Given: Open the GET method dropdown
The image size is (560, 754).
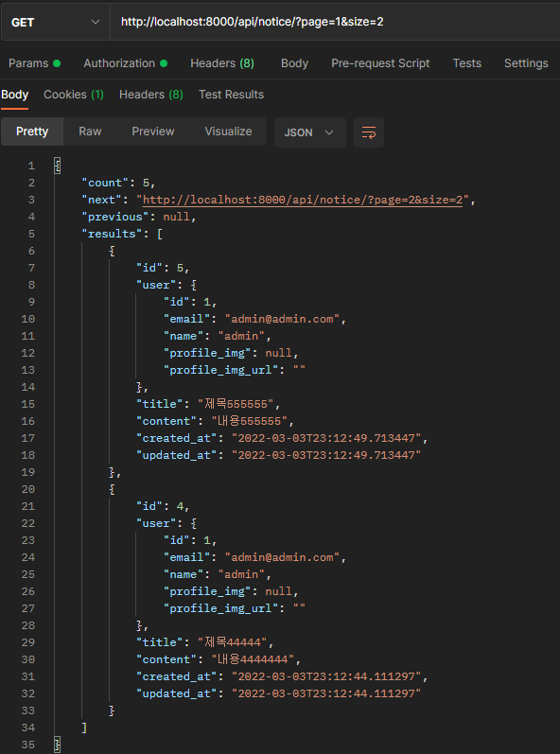Looking at the screenshot, I should [x=56, y=22].
